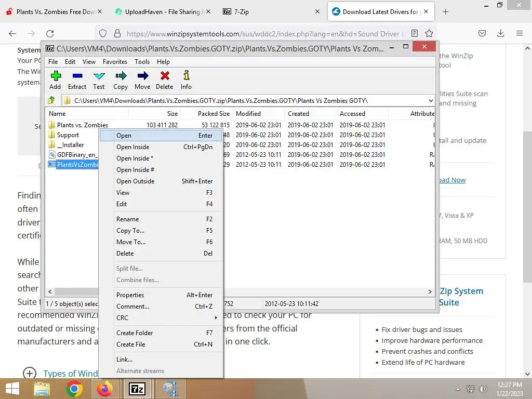Click the Firefox back arrow
The image size is (532, 399).
click(x=12, y=33)
